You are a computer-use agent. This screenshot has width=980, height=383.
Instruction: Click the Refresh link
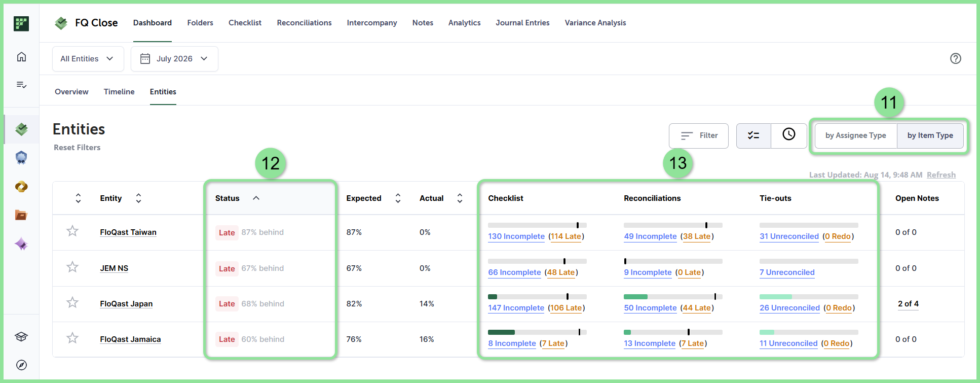tap(941, 175)
